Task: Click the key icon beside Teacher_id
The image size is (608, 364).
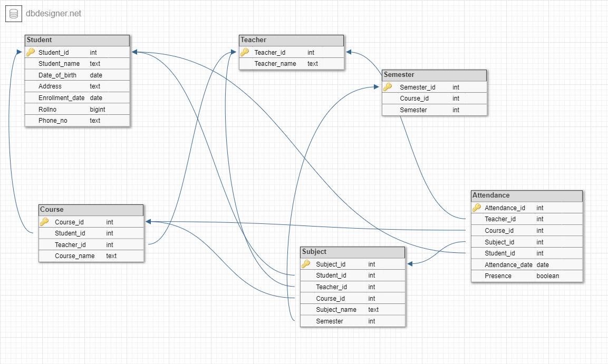Action: coord(245,52)
